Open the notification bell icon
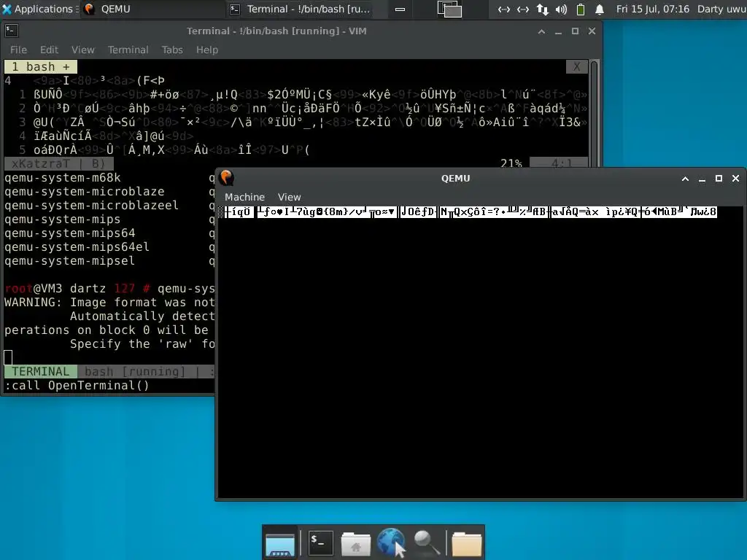This screenshot has width=747, height=560. coord(600,9)
